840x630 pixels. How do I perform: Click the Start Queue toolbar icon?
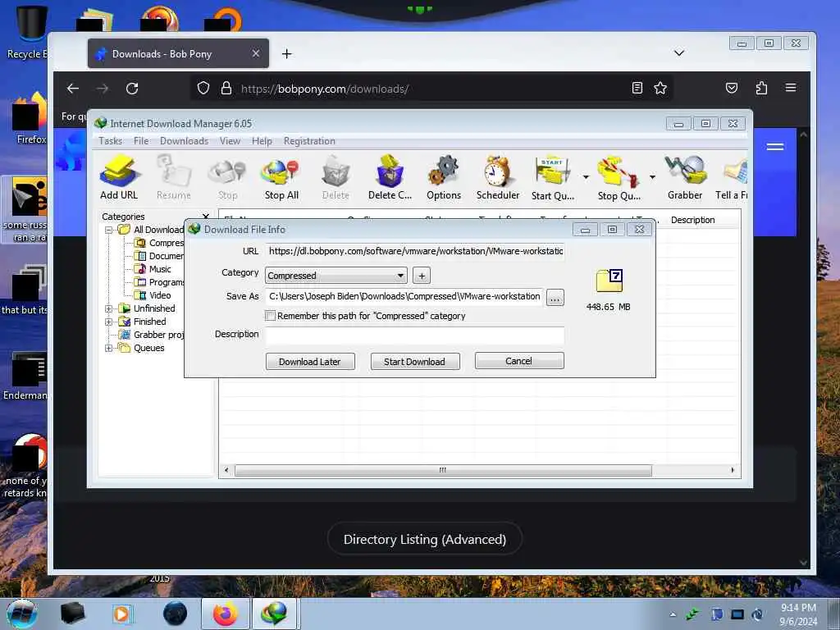pos(552,177)
